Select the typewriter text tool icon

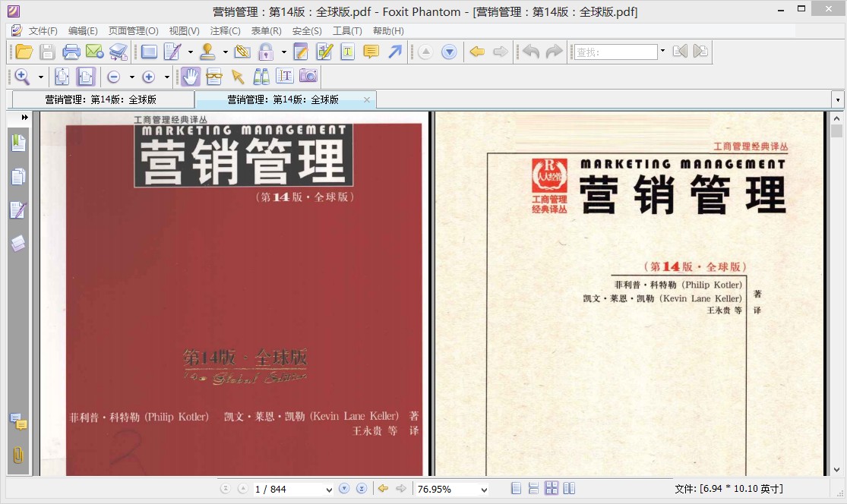tap(348, 52)
